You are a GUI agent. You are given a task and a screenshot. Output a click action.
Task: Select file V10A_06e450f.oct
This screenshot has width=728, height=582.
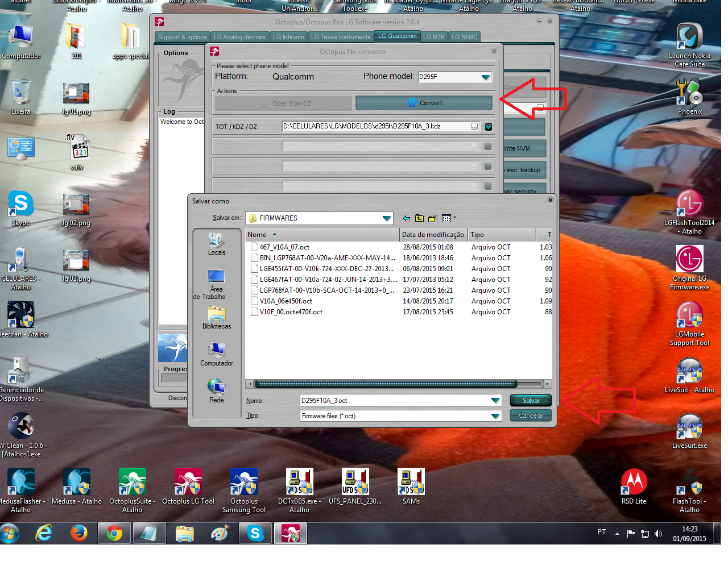pos(286,301)
